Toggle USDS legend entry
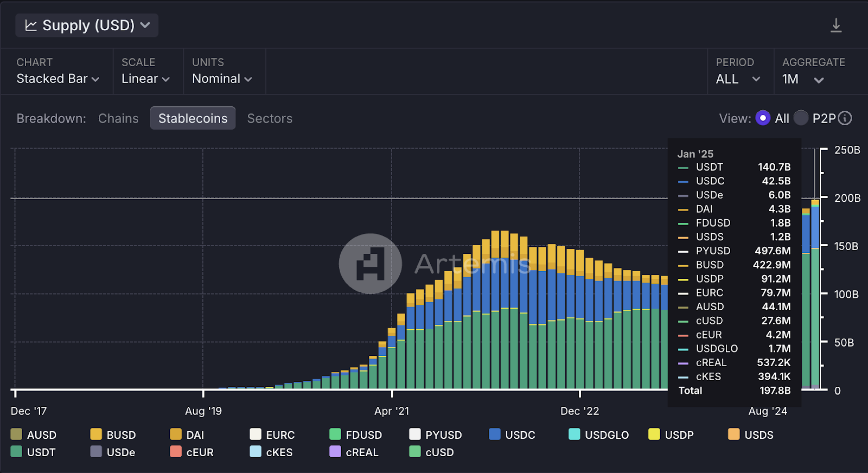Viewport: 868px width, 473px height. pos(751,434)
